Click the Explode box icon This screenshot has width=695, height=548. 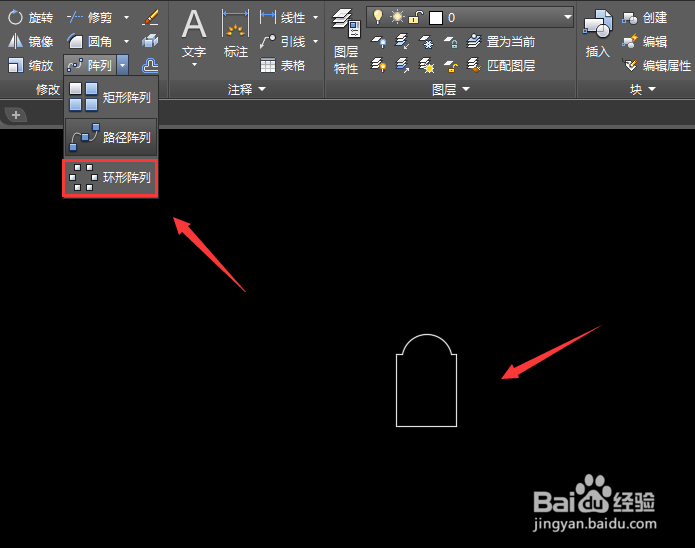(150, 42)
